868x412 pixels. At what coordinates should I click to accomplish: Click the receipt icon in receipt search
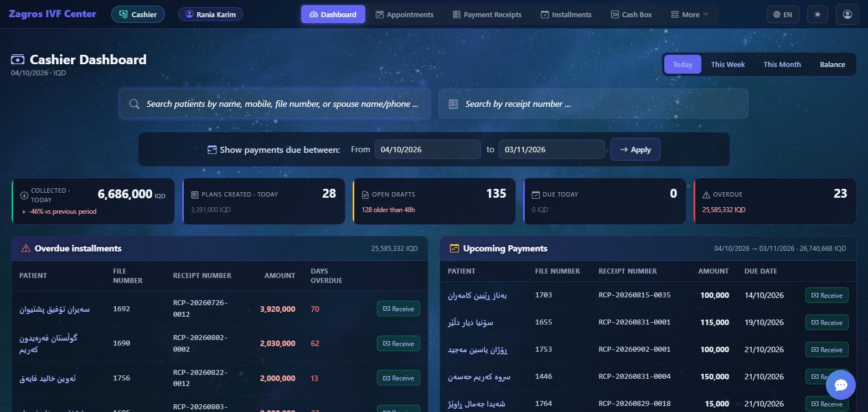(x=453, y=104)
